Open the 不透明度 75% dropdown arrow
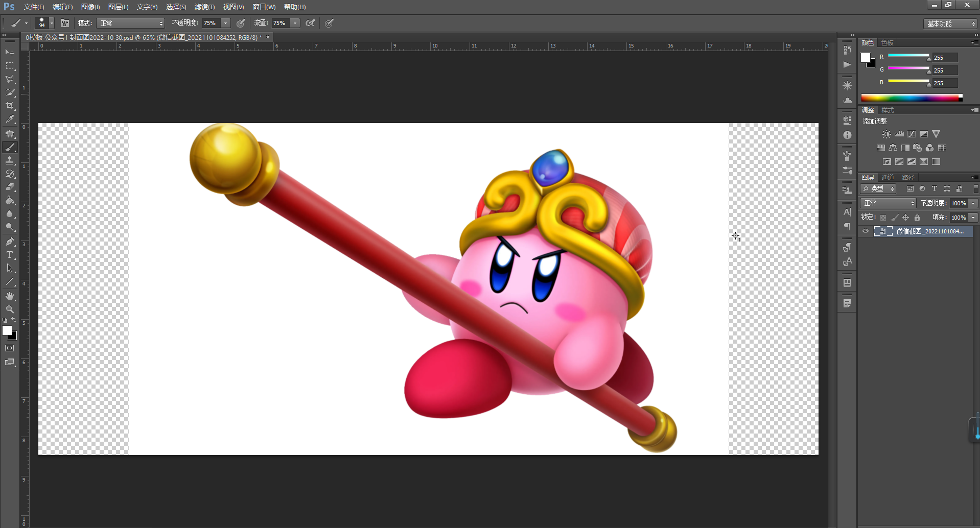 (225, 23)
